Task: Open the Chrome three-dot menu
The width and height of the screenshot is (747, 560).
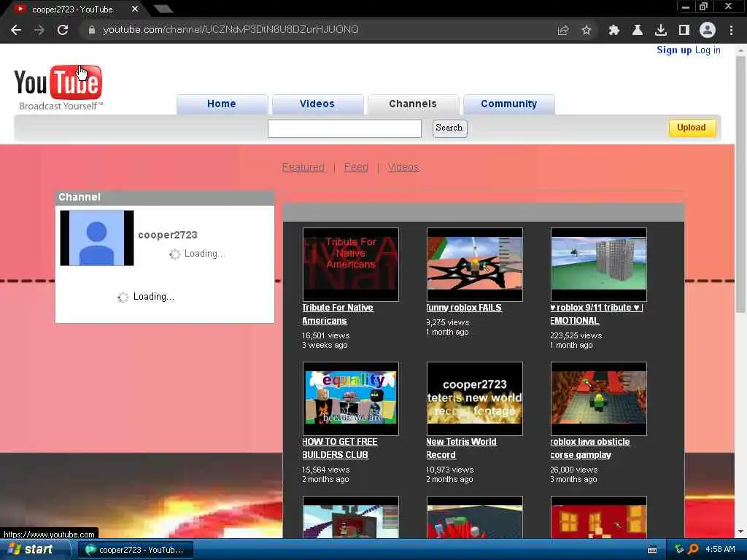Action: pyautogui.click(x=731, y=30)
